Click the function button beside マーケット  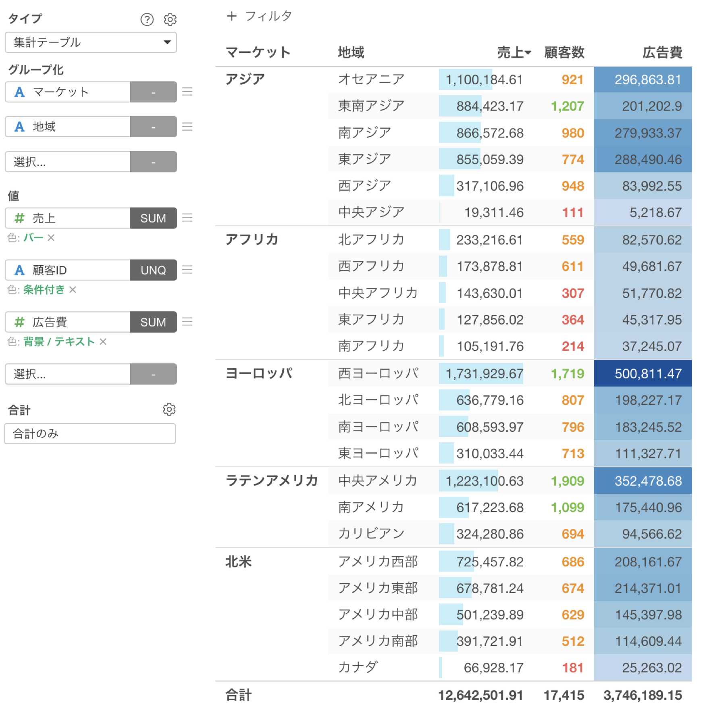pyautogui.click(x=153, y=92)
